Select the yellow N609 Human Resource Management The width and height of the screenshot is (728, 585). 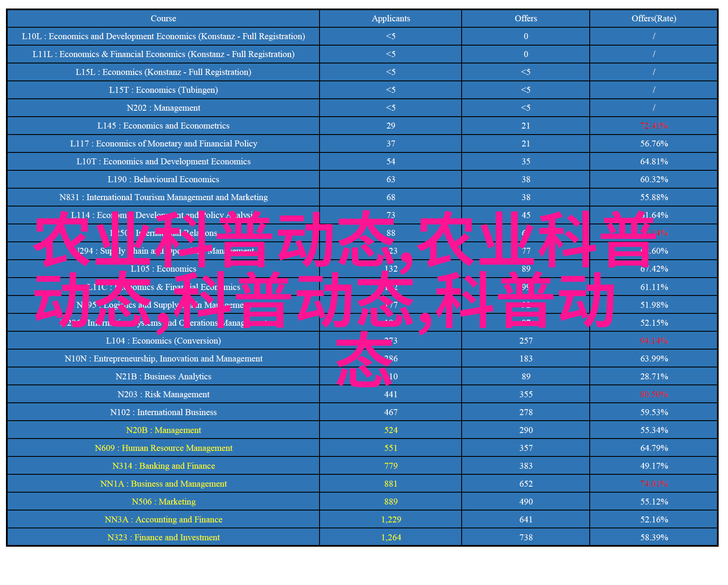[163, 448]
